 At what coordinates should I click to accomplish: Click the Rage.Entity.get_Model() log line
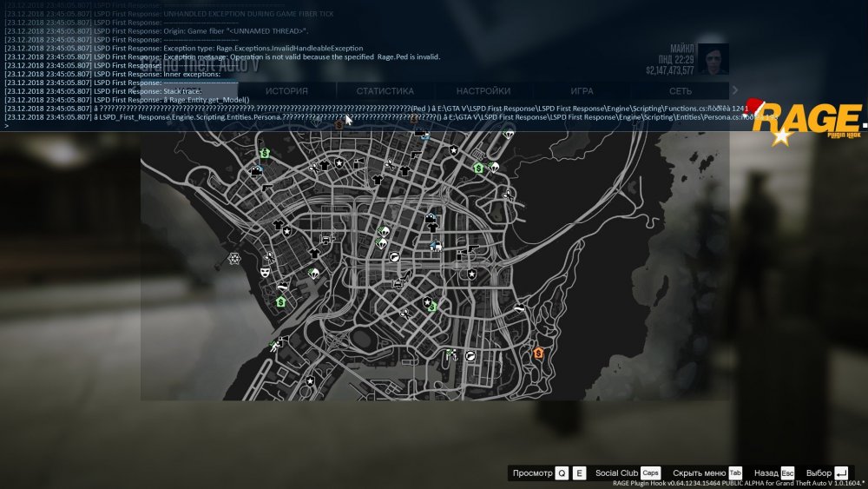point(127,100)
